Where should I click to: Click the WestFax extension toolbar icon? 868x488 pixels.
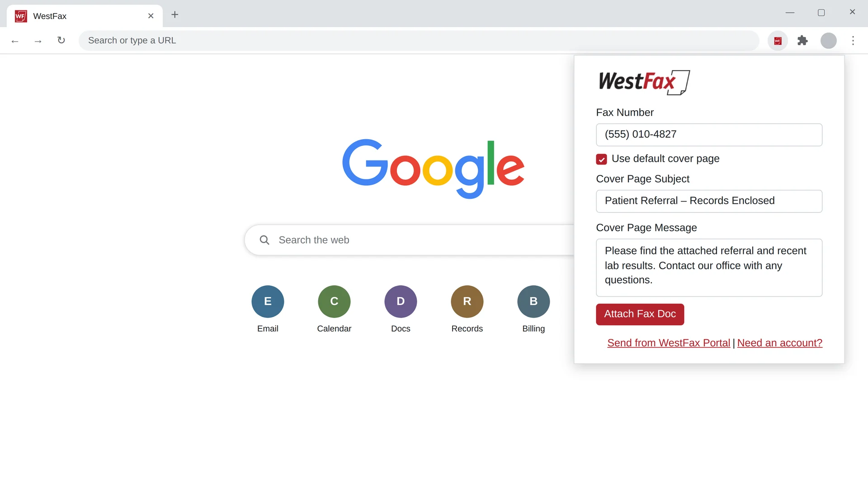point(778,41)
